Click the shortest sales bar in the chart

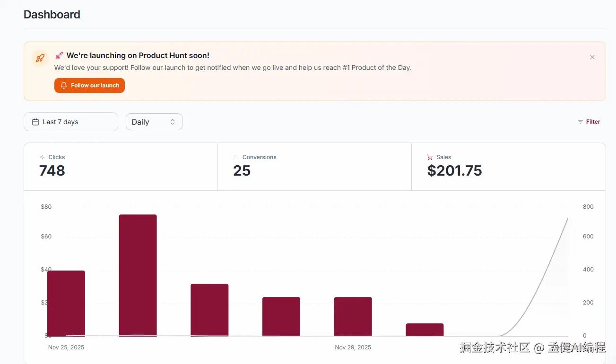(425, 330)
